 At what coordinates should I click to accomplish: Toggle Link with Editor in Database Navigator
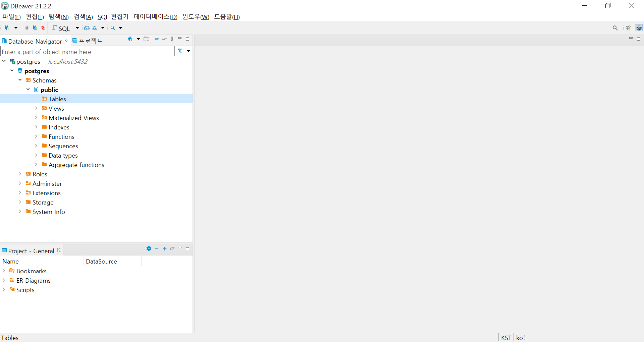(164, 39)
